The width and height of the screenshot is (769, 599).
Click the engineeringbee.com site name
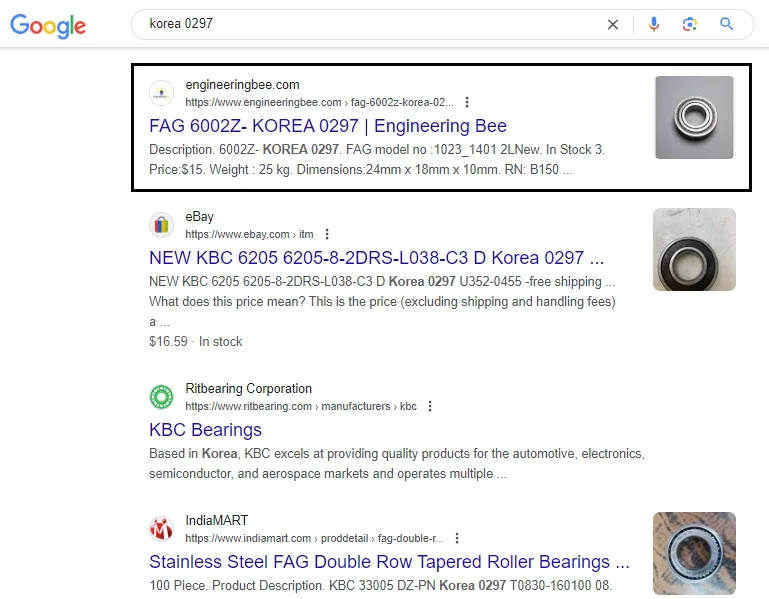pos(242,85)
